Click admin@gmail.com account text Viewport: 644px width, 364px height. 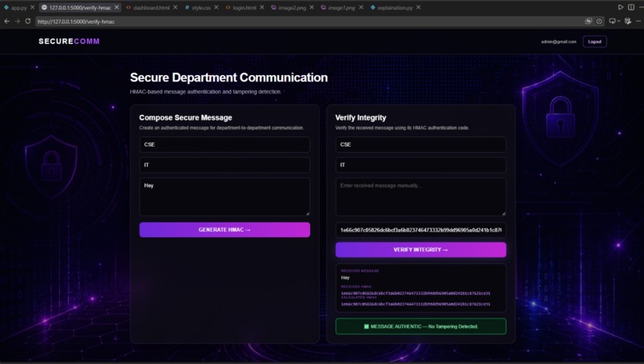coord(559,42)
